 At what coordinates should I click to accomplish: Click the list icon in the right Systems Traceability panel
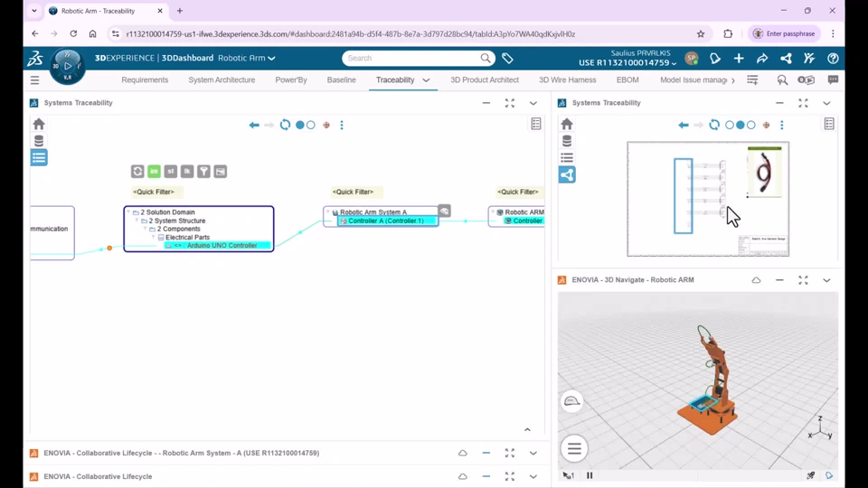click(x=567, y=157)
